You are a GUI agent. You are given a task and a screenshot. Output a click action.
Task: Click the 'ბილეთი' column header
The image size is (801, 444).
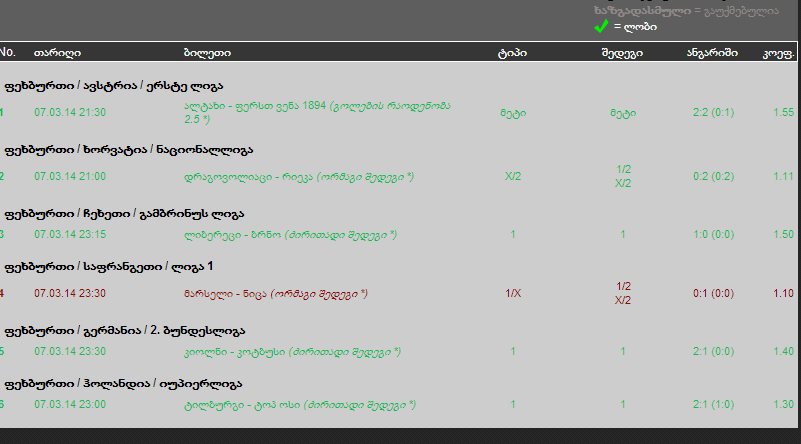207,53
